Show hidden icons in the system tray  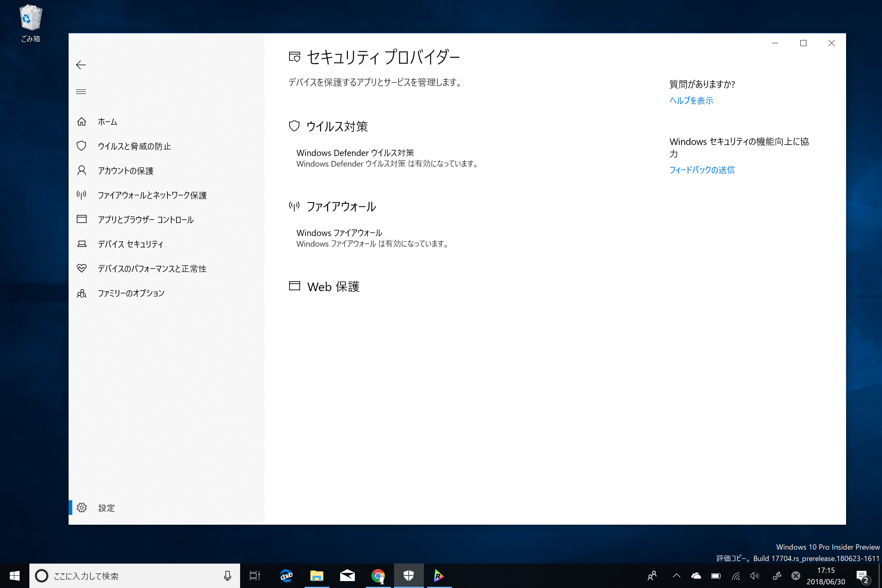(x=676, y=576)
